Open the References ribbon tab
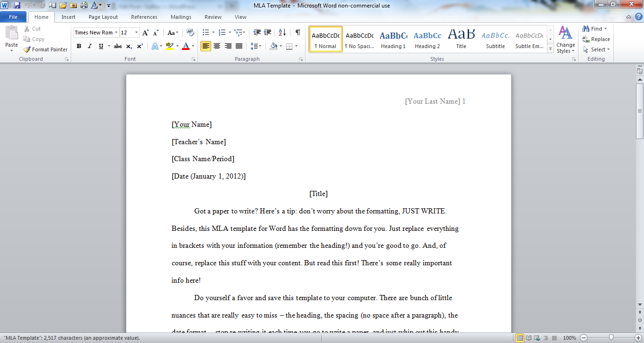 point(144,17)
